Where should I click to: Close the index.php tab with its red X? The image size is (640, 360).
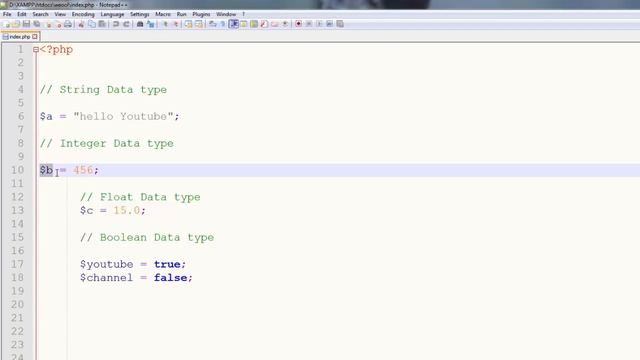35,37
